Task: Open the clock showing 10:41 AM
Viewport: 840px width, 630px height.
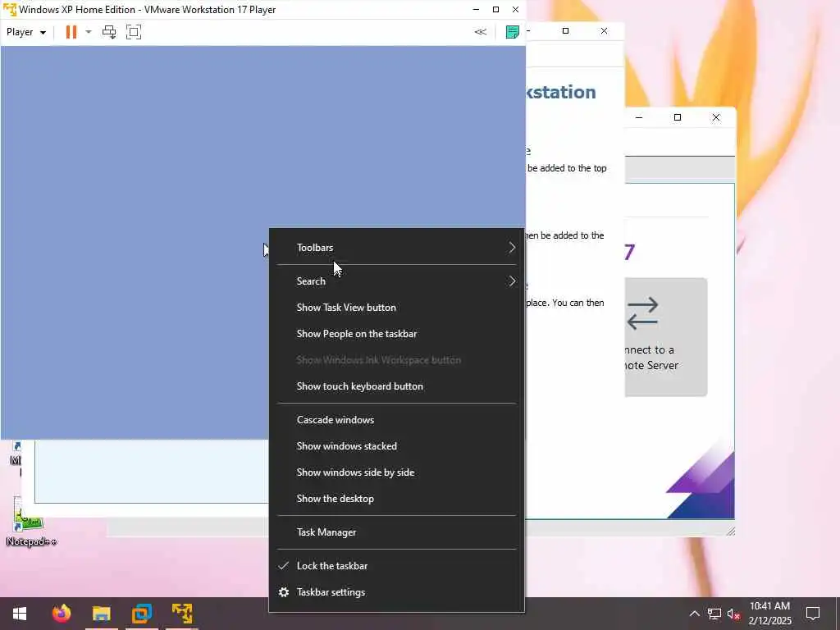Action: pos(769,614)
